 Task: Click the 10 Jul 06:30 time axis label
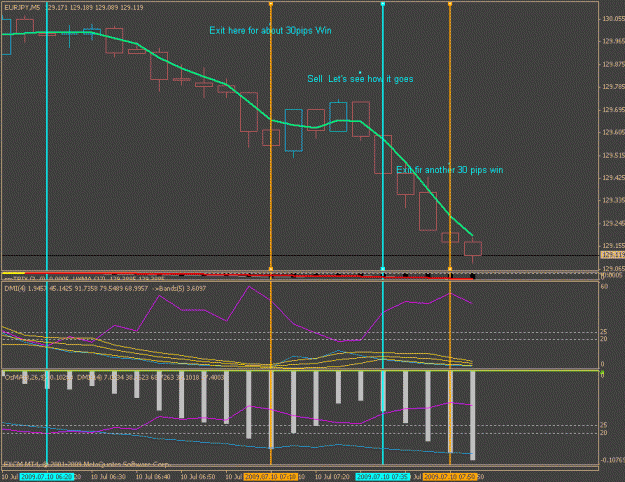[108, 477]
